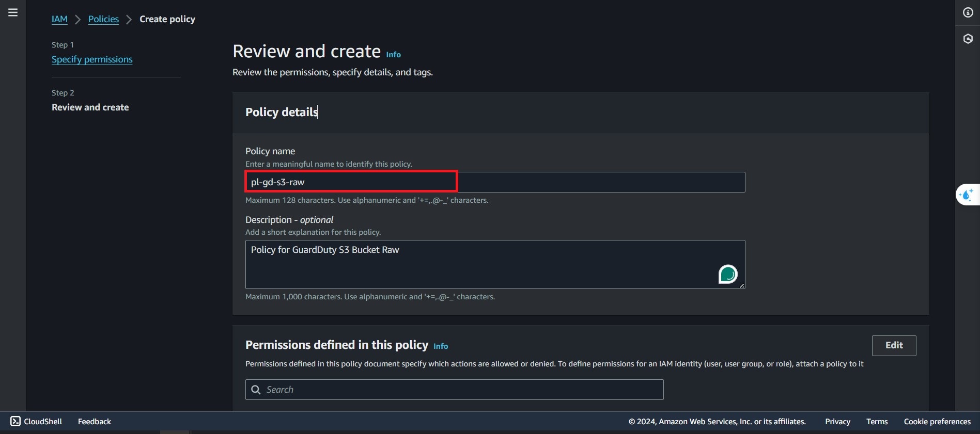Click the Edit permissions button
980x434 pixels.
click(x=894, y=345)
